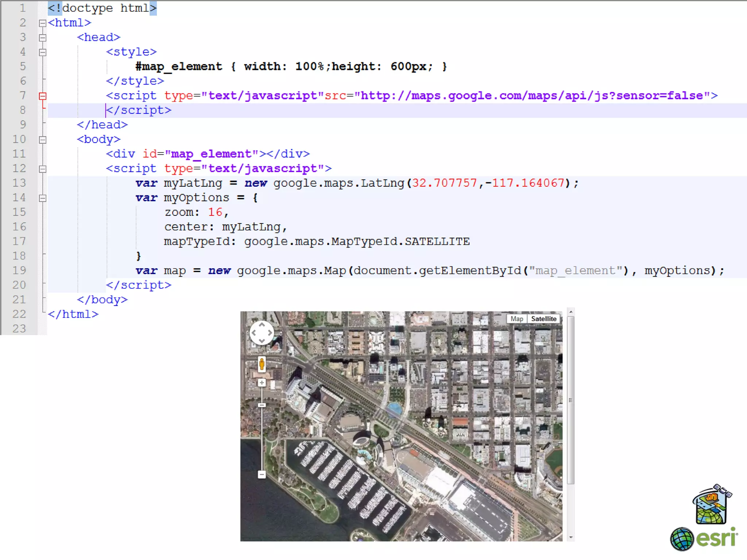Click the map zoom slider handle
The image size is (747, 560).
[262, 405]
